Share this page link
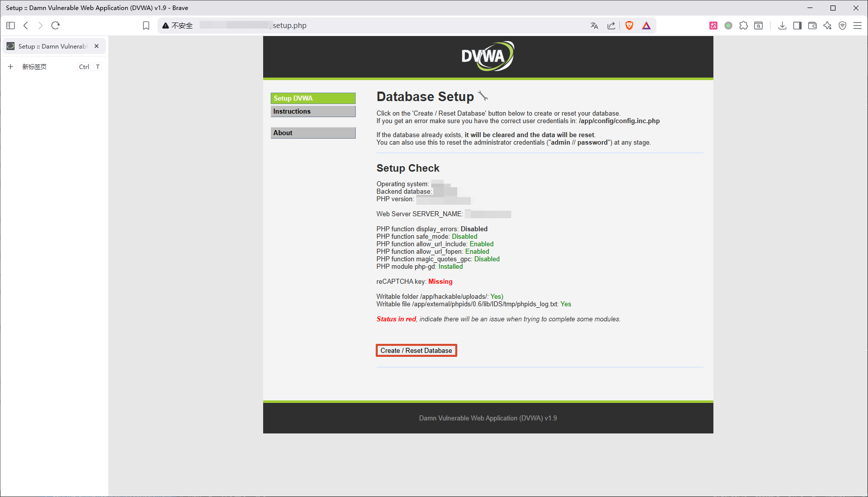Screen dimensions: 868x497 pos(611,26)
